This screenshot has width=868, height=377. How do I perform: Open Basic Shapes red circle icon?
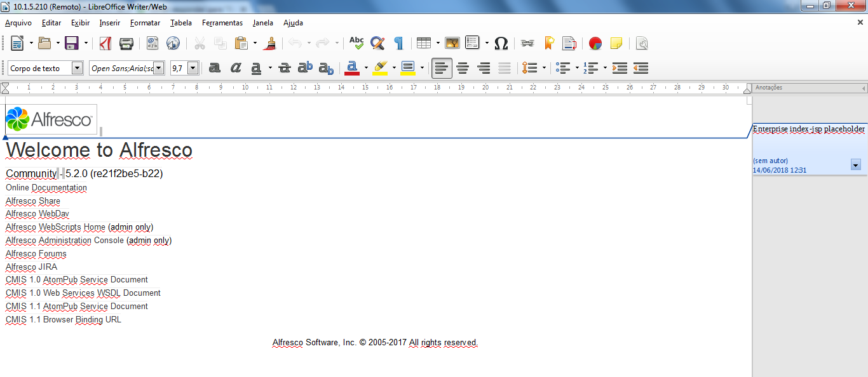[x=595, y=43]
